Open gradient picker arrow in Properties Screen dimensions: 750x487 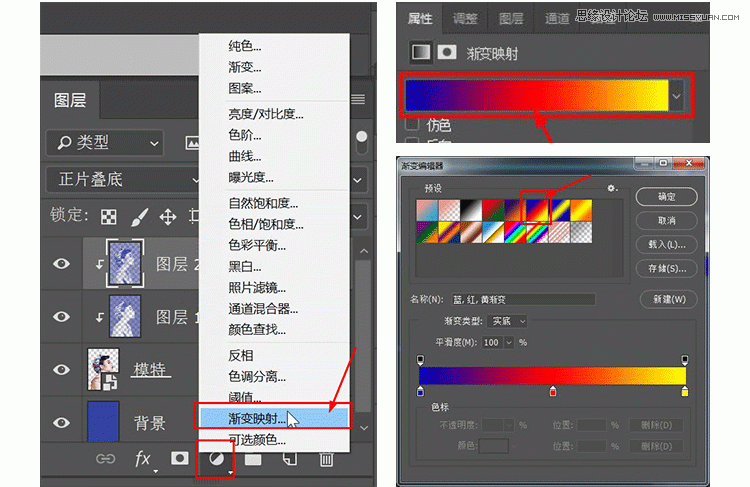click(x=676, y=96)
